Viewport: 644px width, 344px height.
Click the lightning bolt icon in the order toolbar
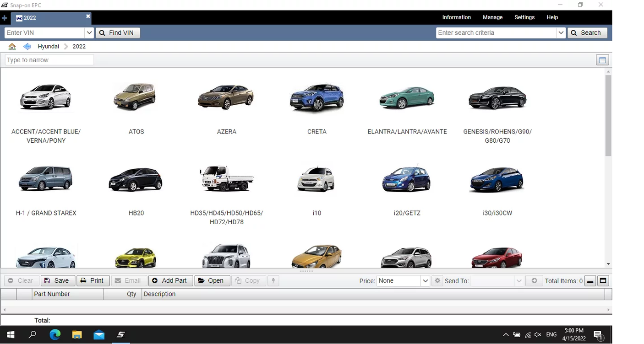point(273,280)
